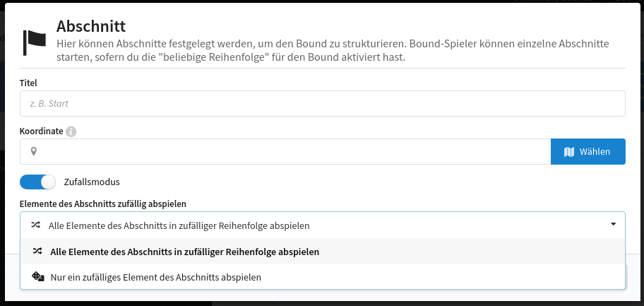Click the info icon next to Koordinate
Image resolution: width=644 pixels, height=306 pixels.
tap(71, 131)
